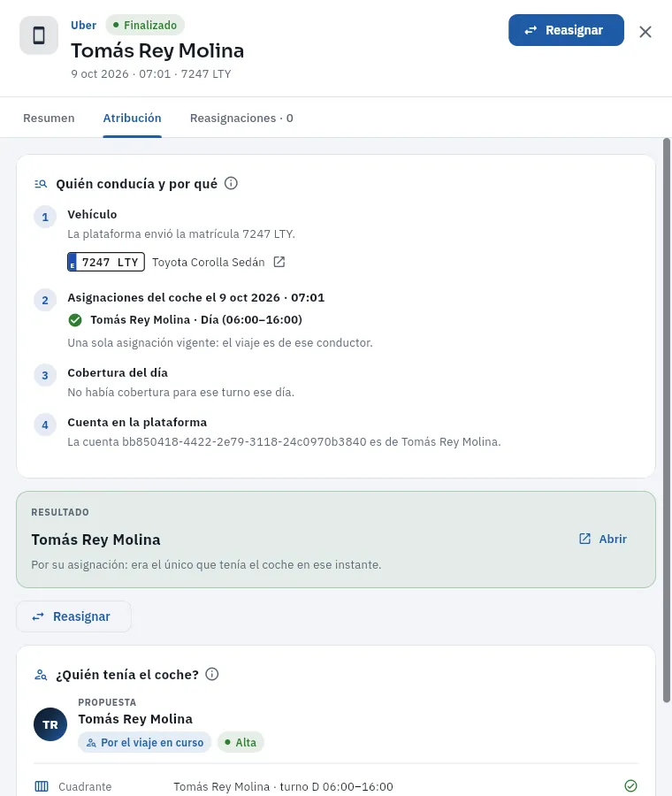
Task: Click 'Una sola asignación vigente' explanation text
Action: click(220, 342)
